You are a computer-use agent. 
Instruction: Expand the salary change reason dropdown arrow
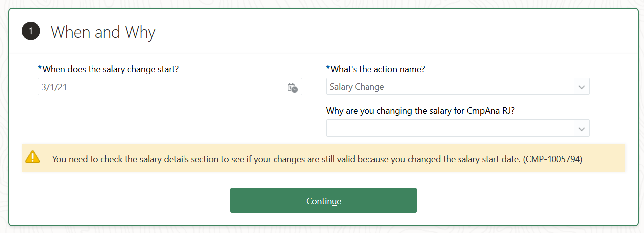[582, 129]
